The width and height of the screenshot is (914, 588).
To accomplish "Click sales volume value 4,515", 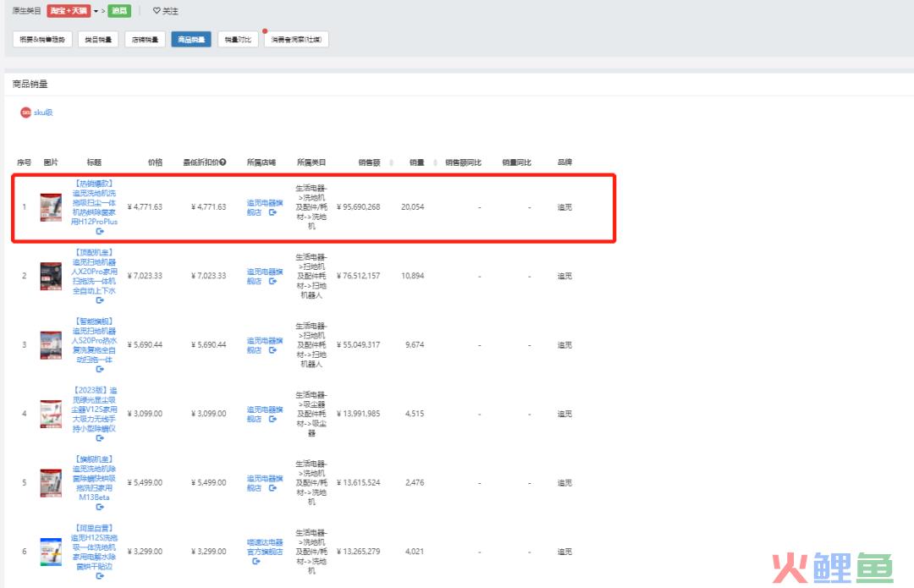I will click(x=415, y=414).
